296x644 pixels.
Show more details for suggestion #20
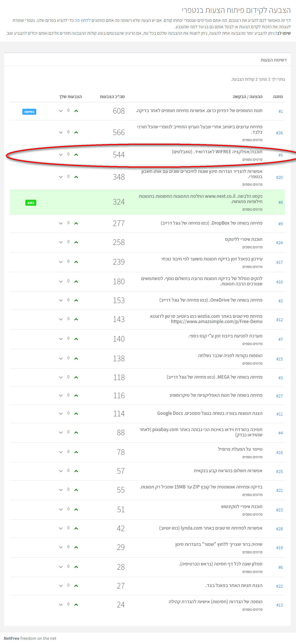pyautogui.click(x=252, y=184)
